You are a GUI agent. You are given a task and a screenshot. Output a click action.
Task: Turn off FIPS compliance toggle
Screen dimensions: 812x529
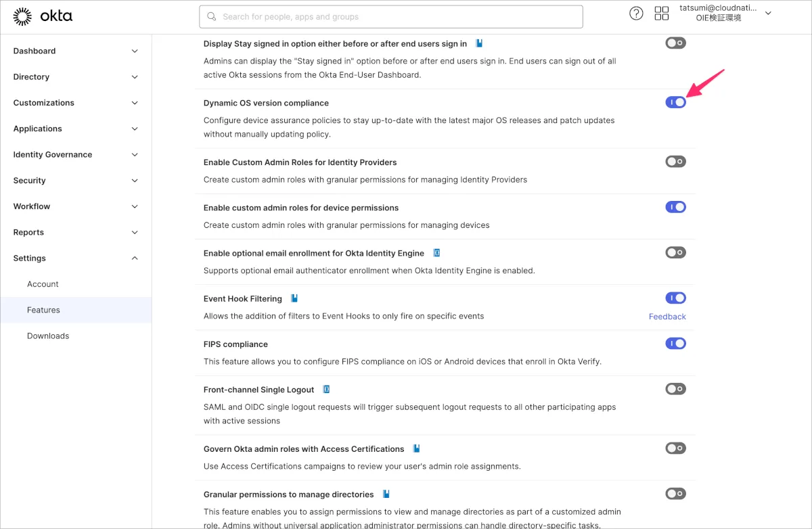point(675,344)
